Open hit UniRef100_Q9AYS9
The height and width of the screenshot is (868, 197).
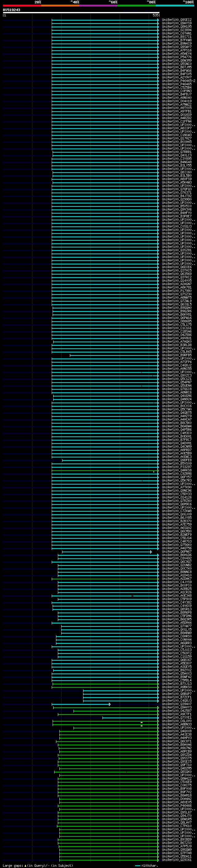pyautogui.click(x=177, y=23)
